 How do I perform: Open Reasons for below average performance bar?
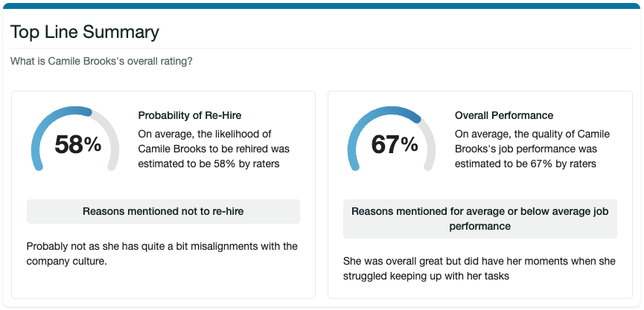[479, 219]
